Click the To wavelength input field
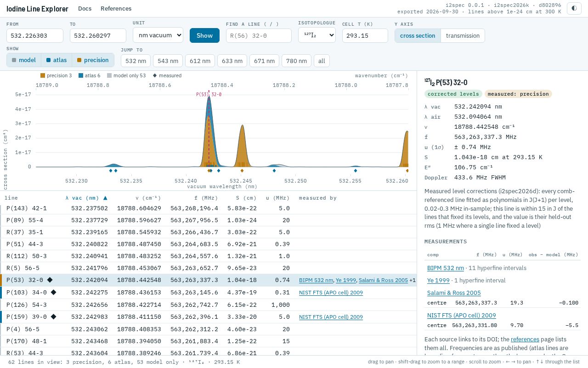This screenshot has width=588, height=368. [x=98, y=35]
